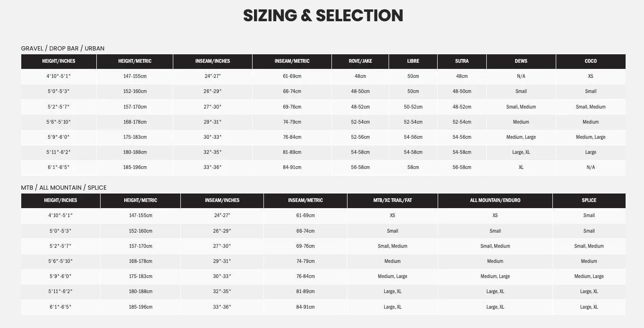Click the SPLICE column header
Image resolution: width=644 pixels, height=328 pixels.
(x=589, y=200)
